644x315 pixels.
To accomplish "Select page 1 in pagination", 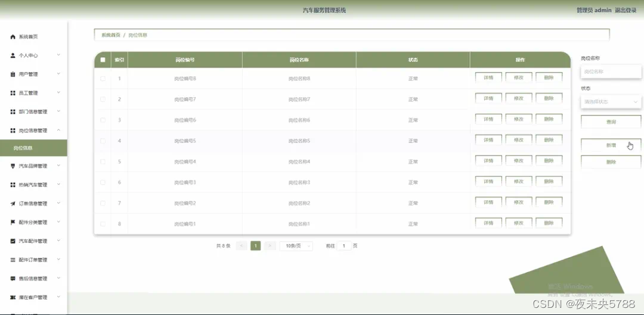I will pyautogui.click(x=255, y=246).
